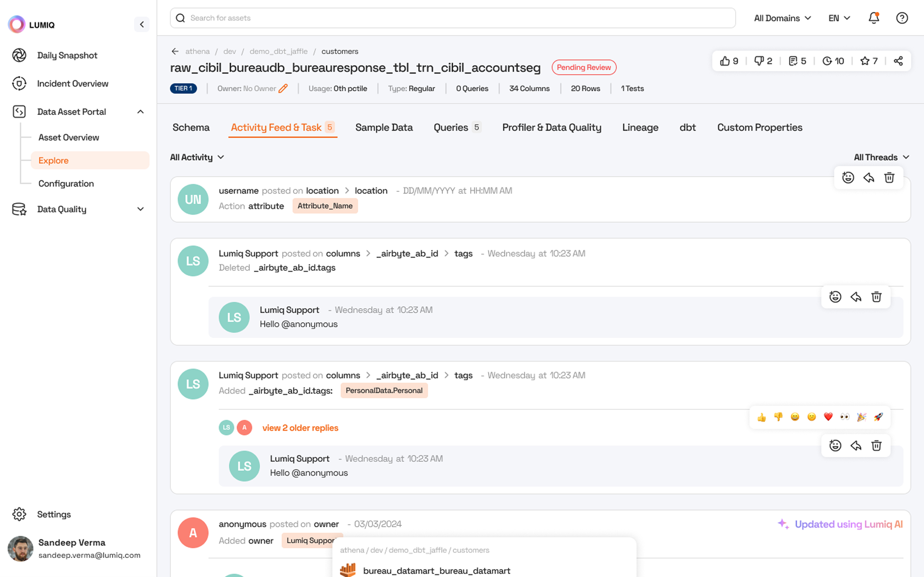The width and height of the screenshot is (924, 577).
Task: Open the All Domains dropdown
Action: (x=782, y=18)
